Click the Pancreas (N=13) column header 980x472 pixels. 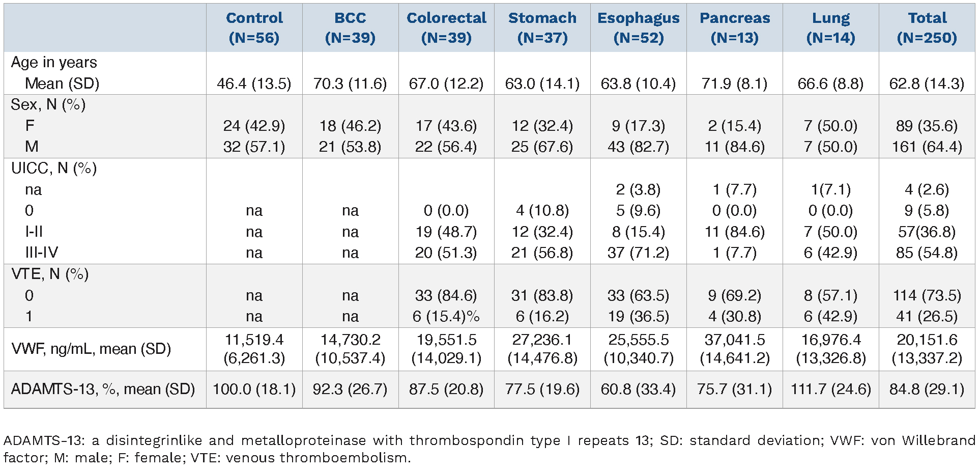(x=735, y=27)
